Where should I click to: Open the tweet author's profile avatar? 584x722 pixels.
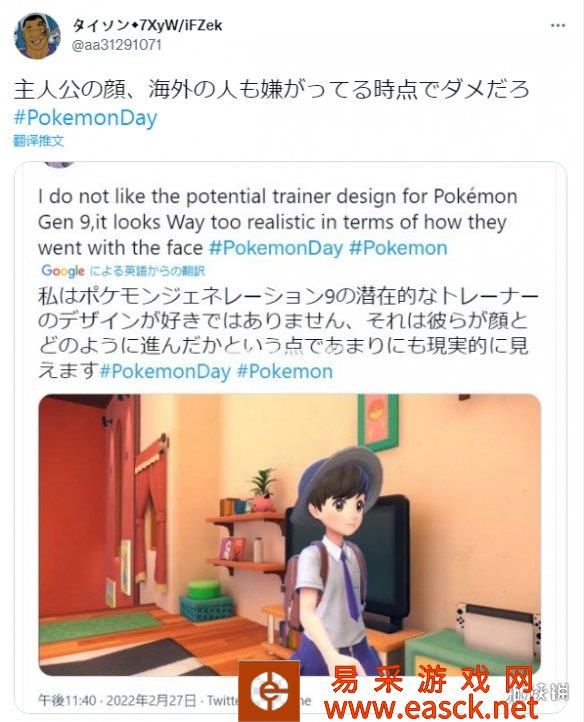click(x=37, y=35)
